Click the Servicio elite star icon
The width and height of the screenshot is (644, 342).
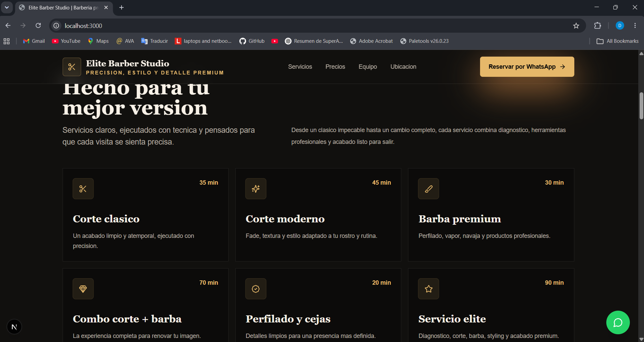[429, 289]
